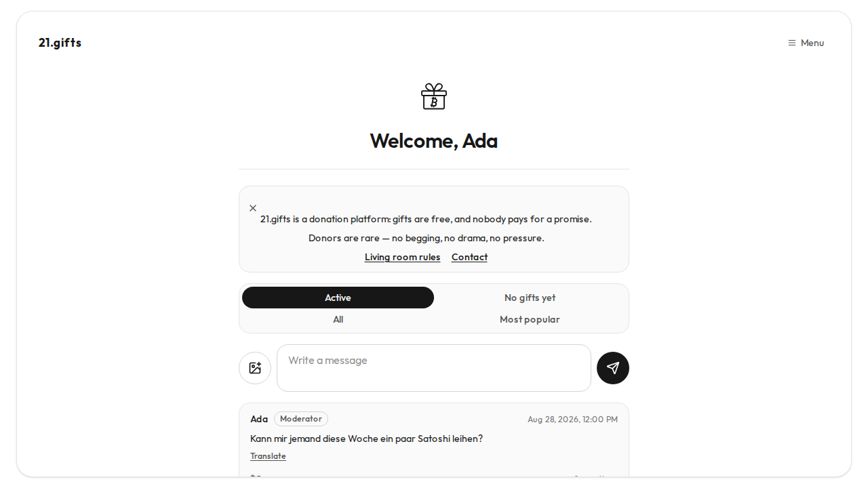
Task: Open the Contact link
Action: click(469, 257)
